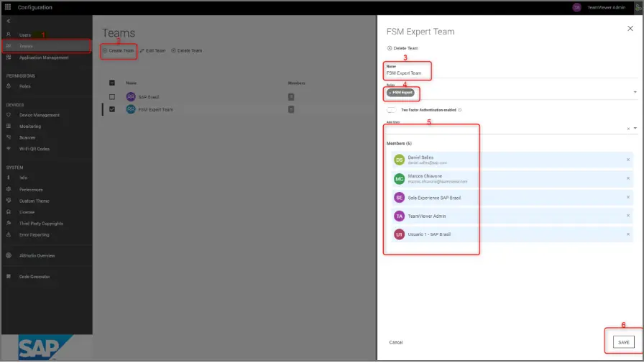Click the Name column header

[x=131, y=83]
